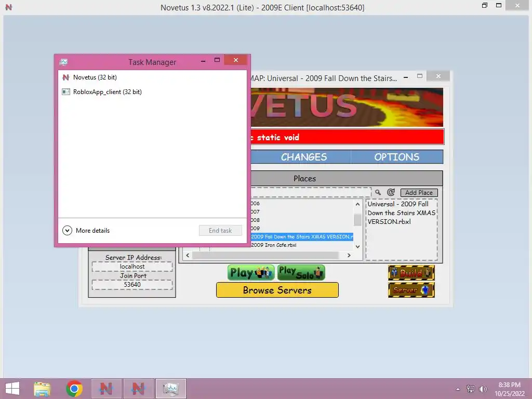Screen dimensions: 532x399
Task: Click the green Play button
Action: point(251,273)
